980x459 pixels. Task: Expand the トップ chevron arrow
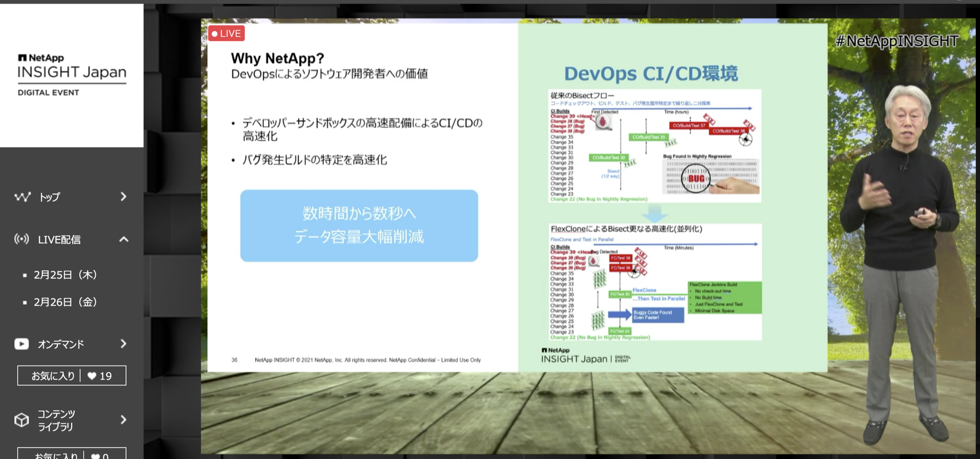[x=123, y=197]
